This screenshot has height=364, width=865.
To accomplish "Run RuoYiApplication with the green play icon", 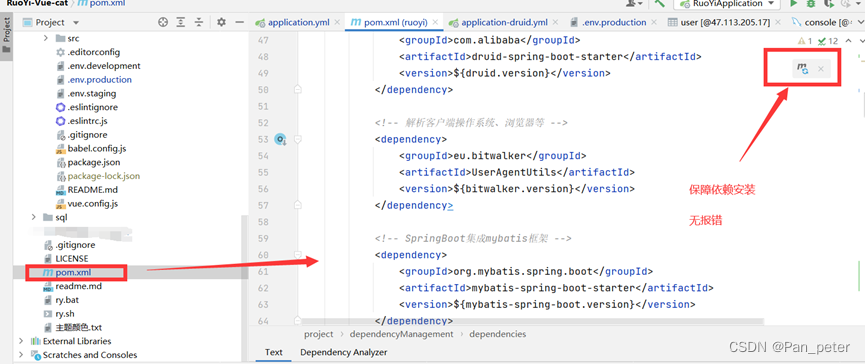I will click(x=794, y=3).
